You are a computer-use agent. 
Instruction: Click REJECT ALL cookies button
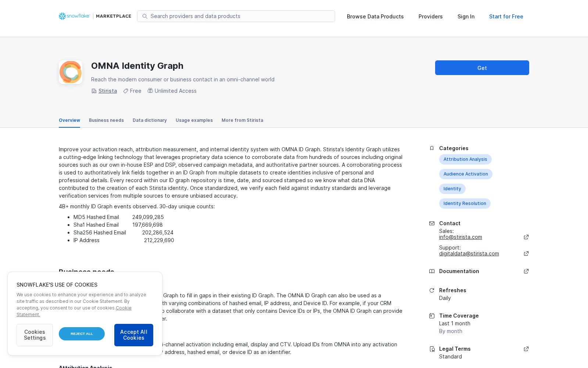click(82, 334)
